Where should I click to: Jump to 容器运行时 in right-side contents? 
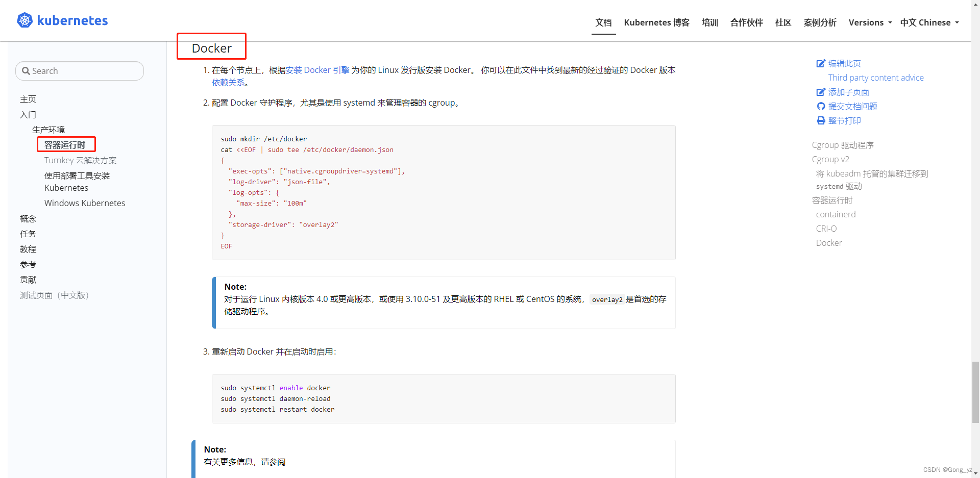coord(832,200)
